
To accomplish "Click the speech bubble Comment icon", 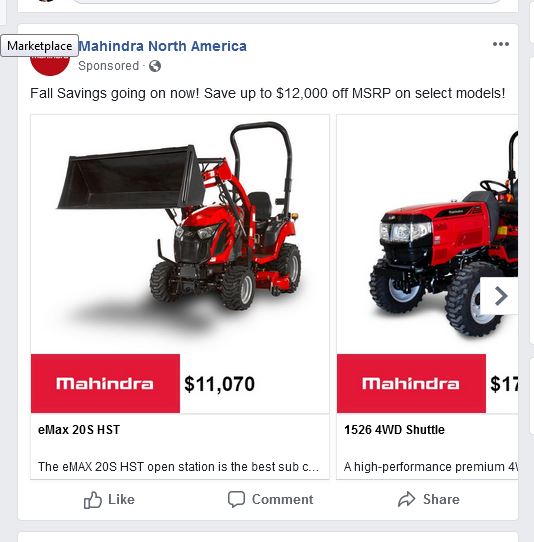I will pos(236,499).
